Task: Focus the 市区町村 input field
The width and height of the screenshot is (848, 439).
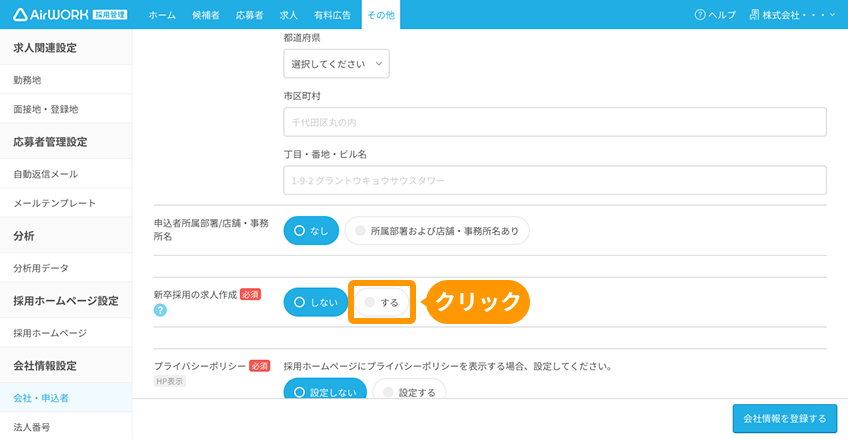Action: [x=555, y=122]
